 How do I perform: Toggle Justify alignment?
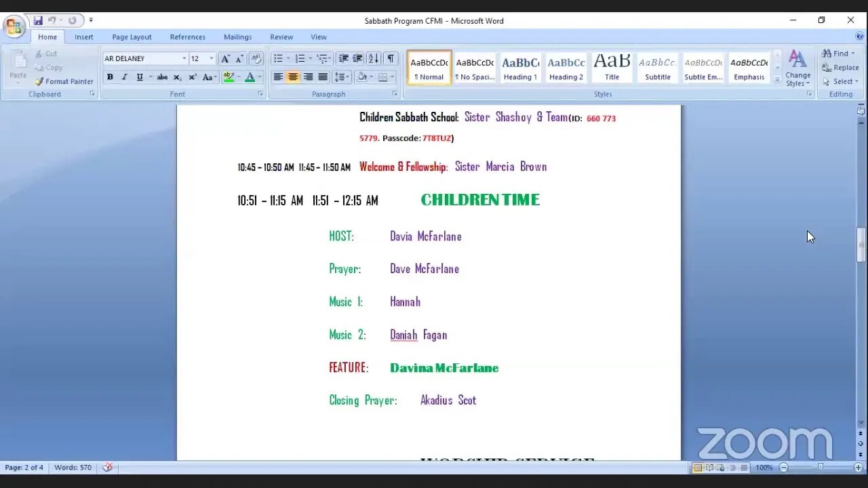point(323,77)
